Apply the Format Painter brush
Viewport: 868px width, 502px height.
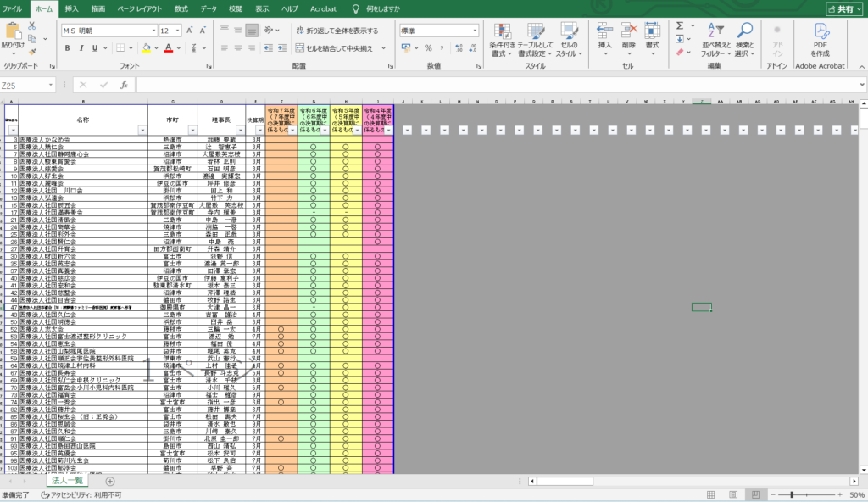pyautogui.click(x=32, y=51)
